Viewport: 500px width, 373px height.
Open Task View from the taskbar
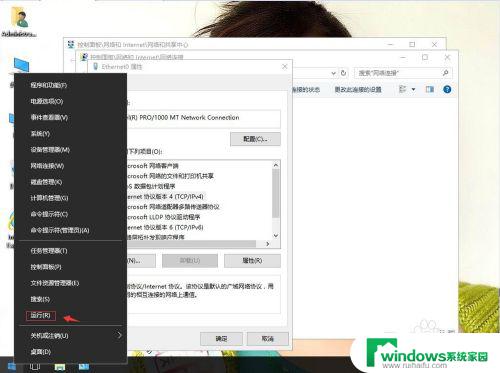coord(35,367)
